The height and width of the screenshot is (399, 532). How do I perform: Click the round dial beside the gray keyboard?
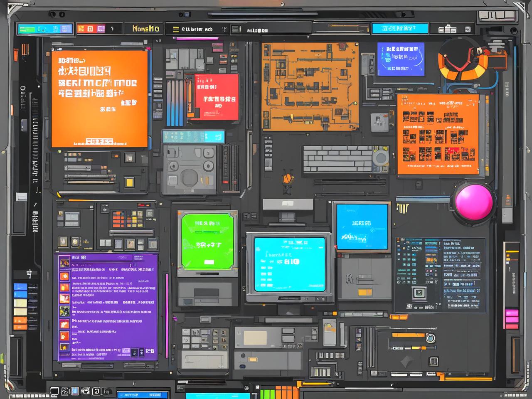(380, 158)
